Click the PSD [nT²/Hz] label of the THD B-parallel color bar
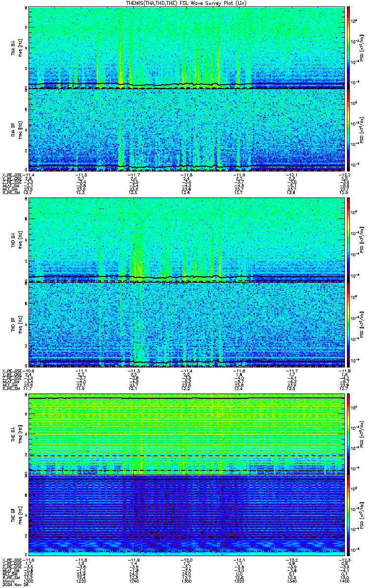 click(362, 325)
